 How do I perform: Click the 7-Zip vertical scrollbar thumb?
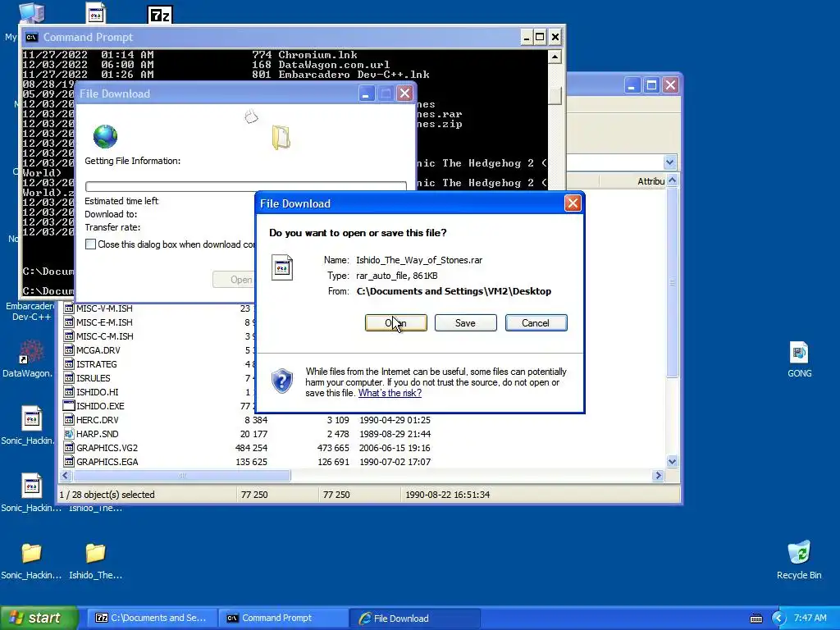point(673,282)
